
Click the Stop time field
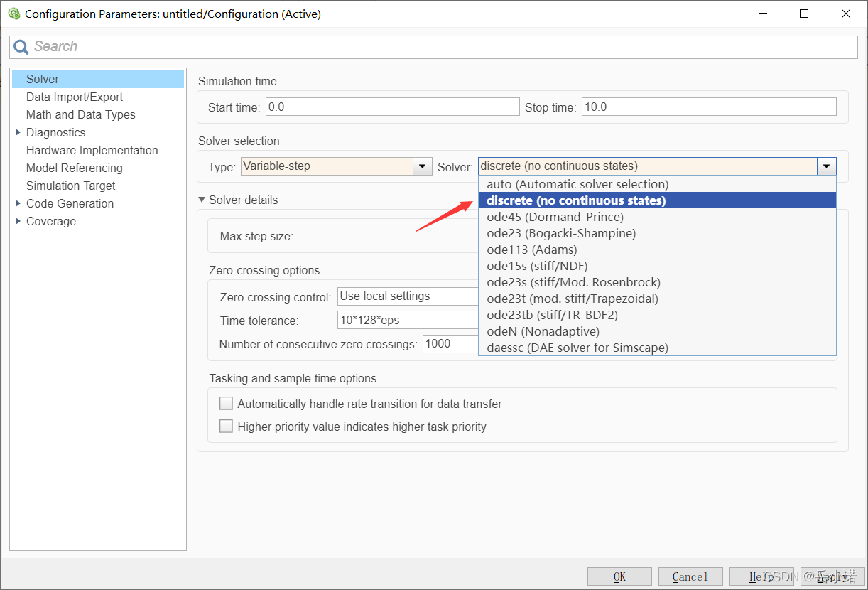tap(709, 107)
